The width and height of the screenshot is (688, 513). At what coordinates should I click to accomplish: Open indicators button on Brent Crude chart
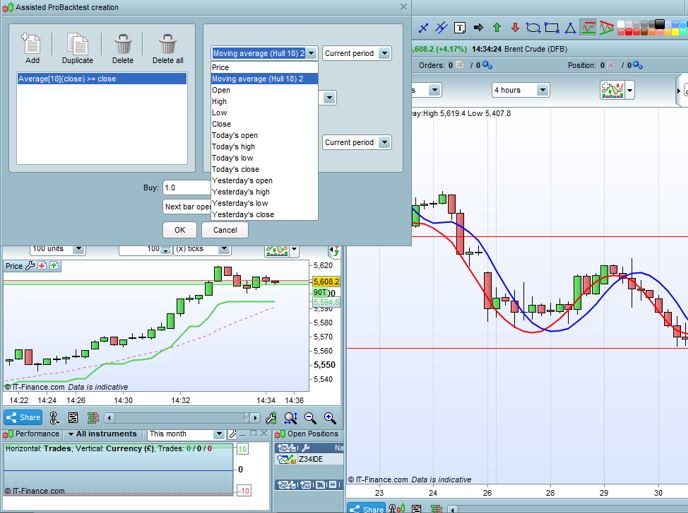click(612, 90)
